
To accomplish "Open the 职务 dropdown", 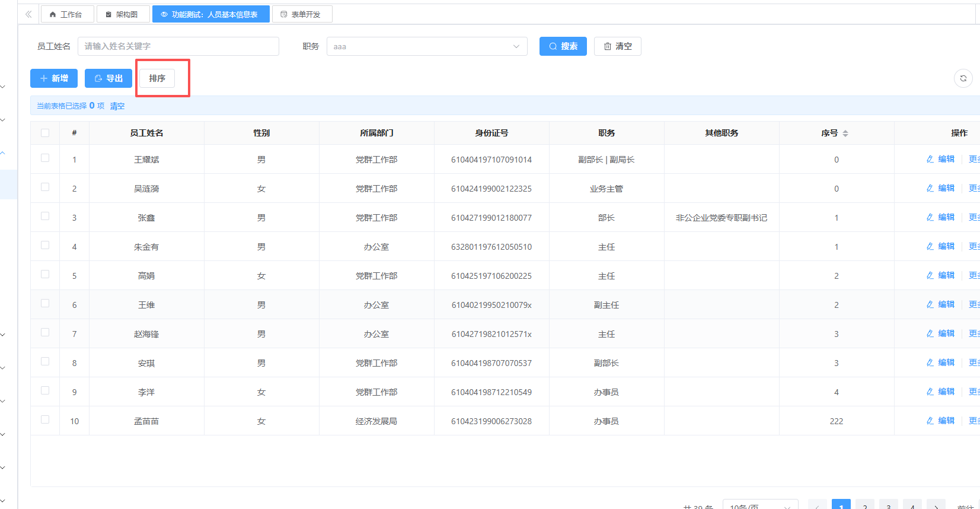I will click(426, 46).
